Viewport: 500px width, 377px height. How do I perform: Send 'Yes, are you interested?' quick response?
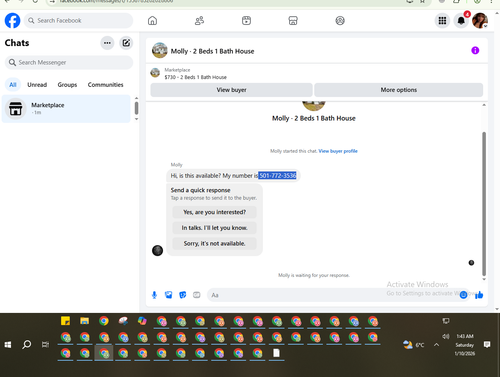tap(214, 212)
